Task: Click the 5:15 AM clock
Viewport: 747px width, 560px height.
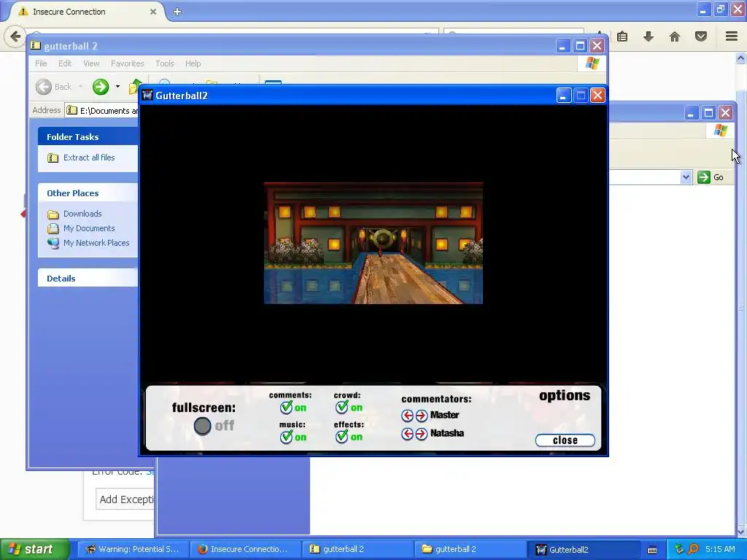Action: [720, 549]
